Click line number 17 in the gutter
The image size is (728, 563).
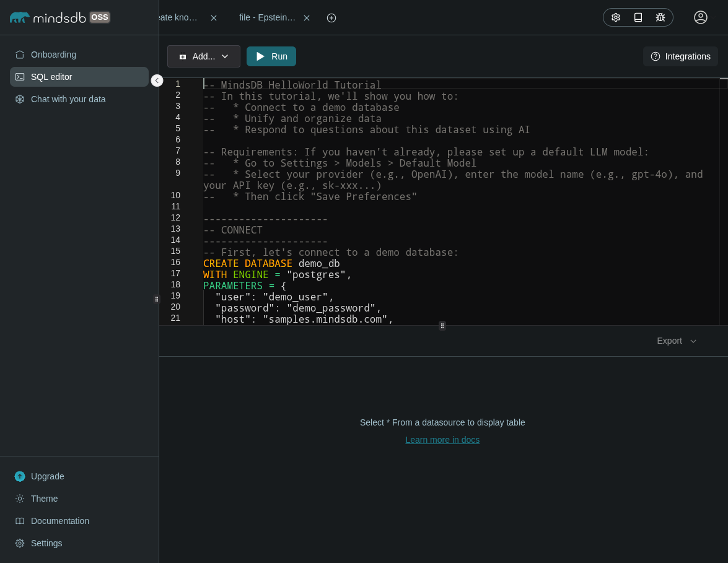(x=175, y=274)
